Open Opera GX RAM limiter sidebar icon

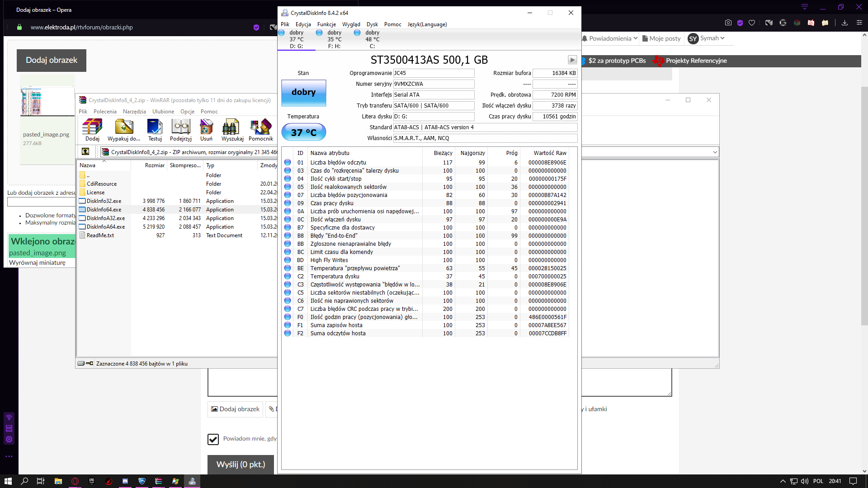click(9, 428)
